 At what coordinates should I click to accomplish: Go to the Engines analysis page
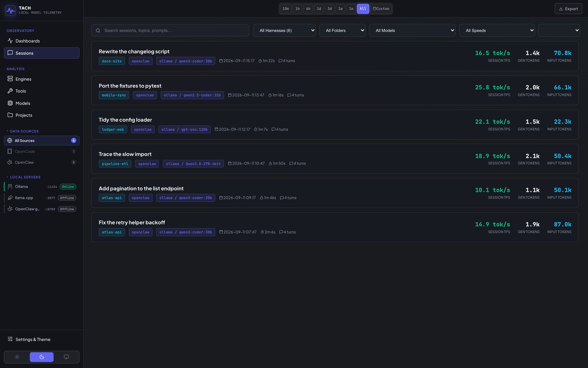42,79
